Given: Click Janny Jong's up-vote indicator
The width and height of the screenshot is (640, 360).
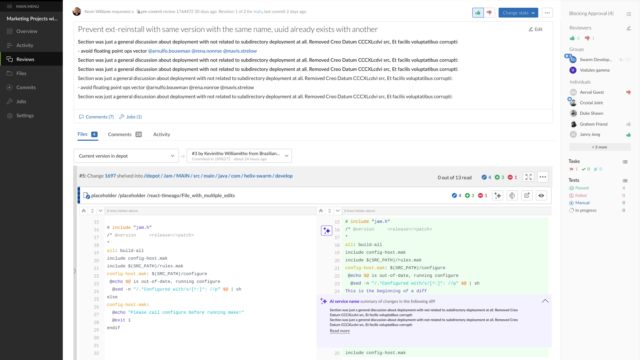Looking at the screenshot, I should (x=628, y=135).
